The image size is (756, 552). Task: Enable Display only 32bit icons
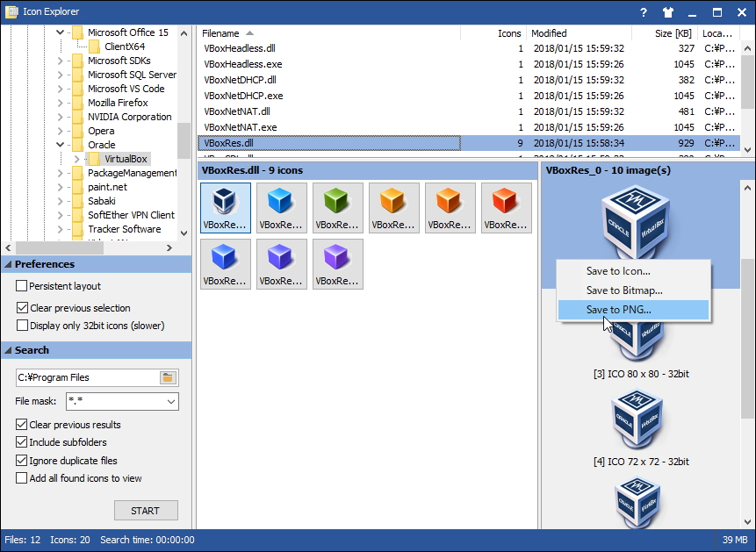click(22, 326)
